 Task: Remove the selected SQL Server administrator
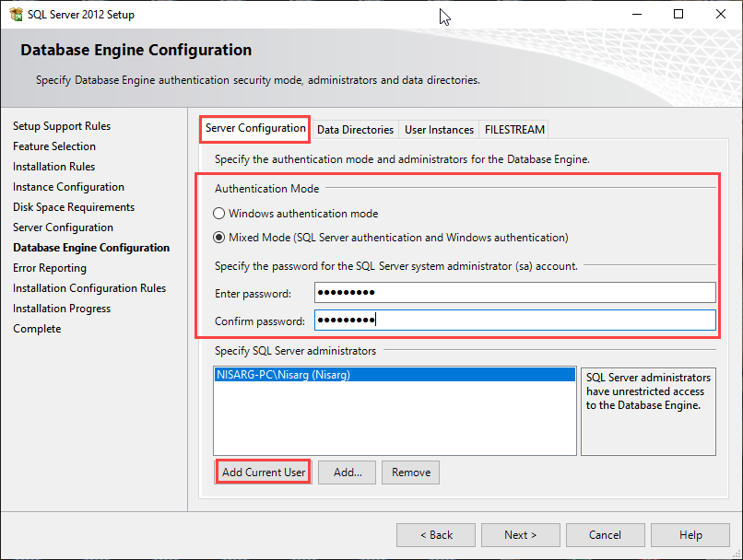[410, 472]
